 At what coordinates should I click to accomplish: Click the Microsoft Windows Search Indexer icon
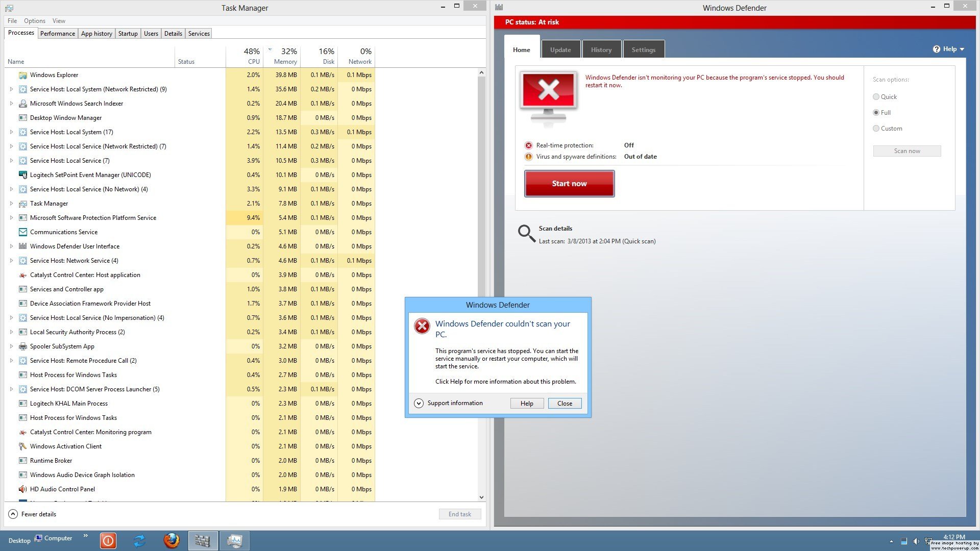(22, 104)
